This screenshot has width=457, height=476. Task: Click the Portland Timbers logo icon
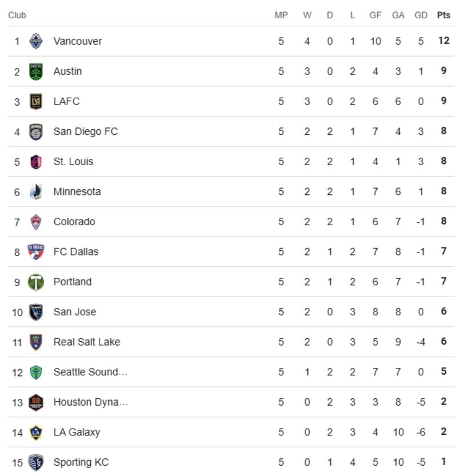point(36,282)
